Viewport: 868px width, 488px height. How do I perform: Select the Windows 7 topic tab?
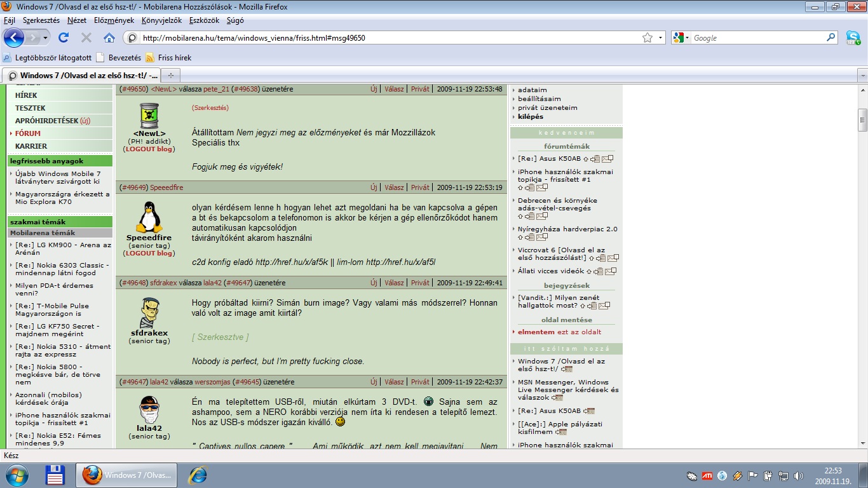pos(81,75)
